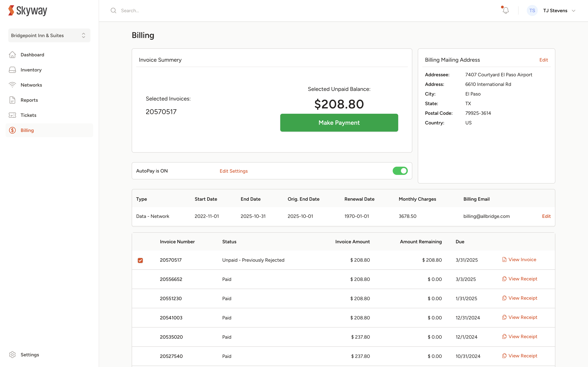
Task: Click the Dashboard home icon
Action: click(x=12, y=55)
